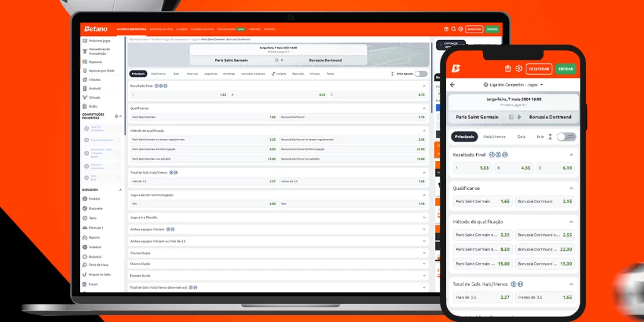The height and width of the screenshot is (322, 644).
Task: Collapse the Esportes sidebar section
Action: (x=120, y=190)
